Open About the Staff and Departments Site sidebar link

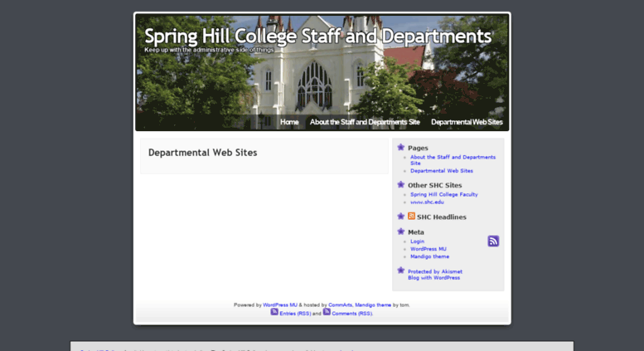[x=453, y=160]
